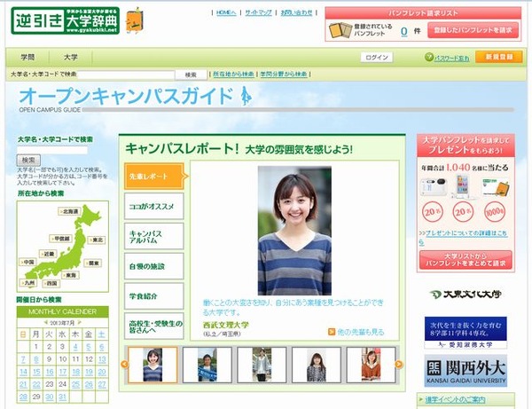Focus the sidebar university name search field
532x409 pixels.
[x=52, y=150]
